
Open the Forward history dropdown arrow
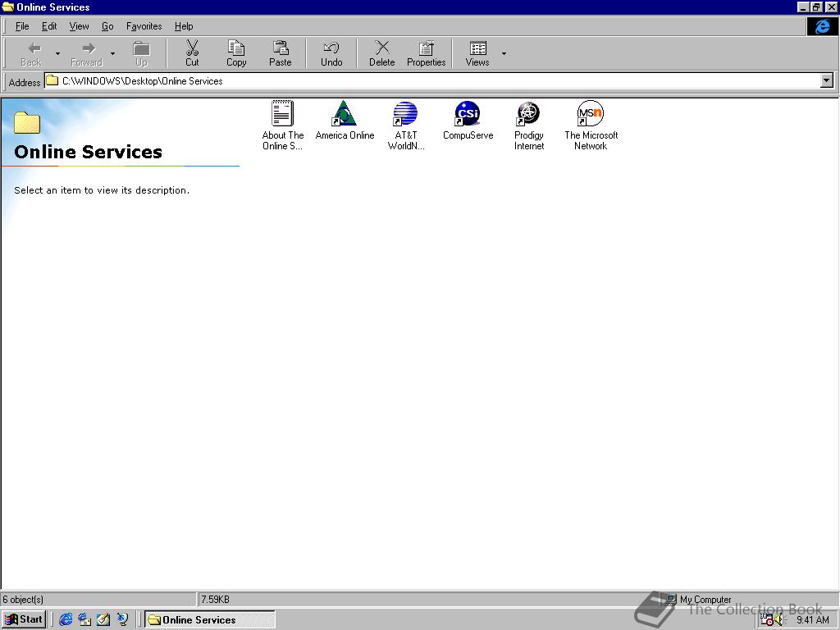point(112,53)
